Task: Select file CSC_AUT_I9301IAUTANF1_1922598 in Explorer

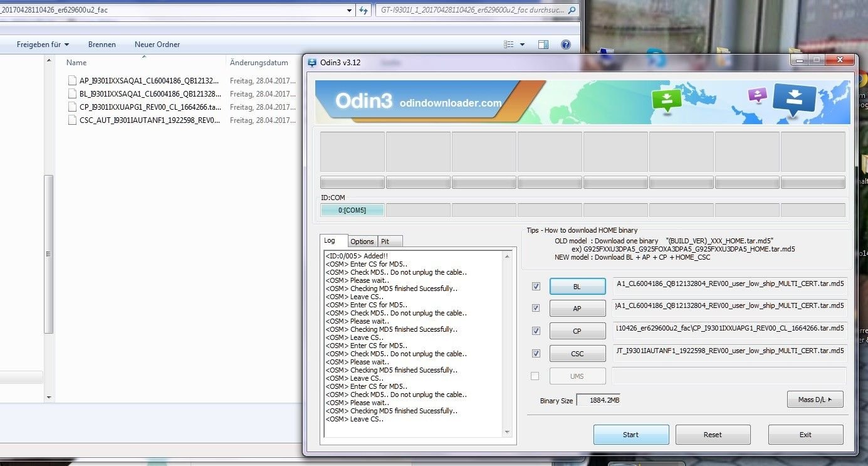Action: pos(150,120)
